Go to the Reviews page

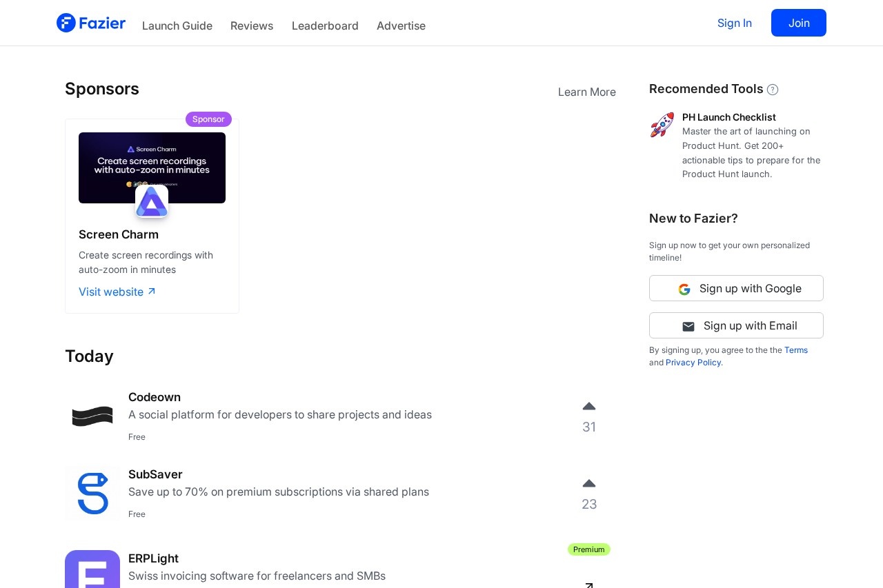point(252,26)
